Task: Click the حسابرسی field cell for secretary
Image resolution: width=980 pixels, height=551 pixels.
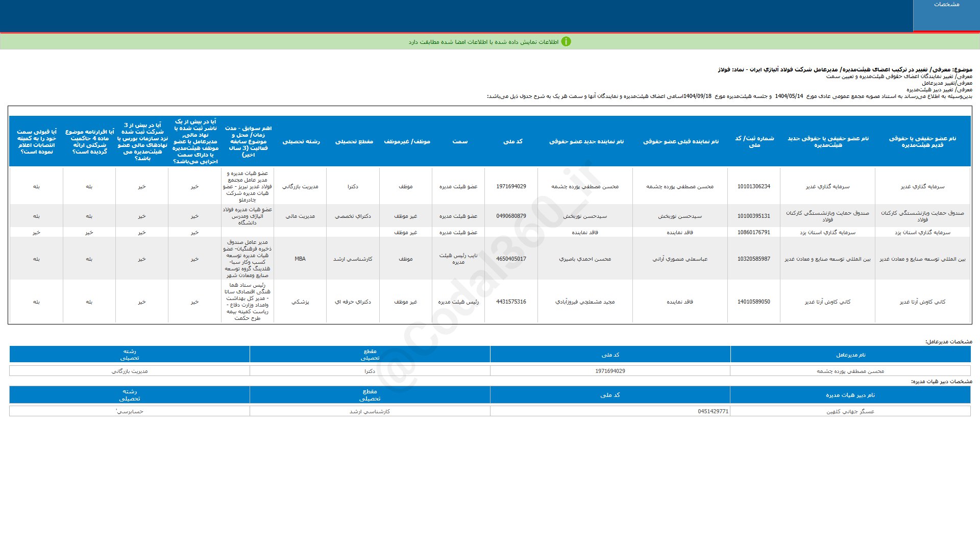Action: 130,412
